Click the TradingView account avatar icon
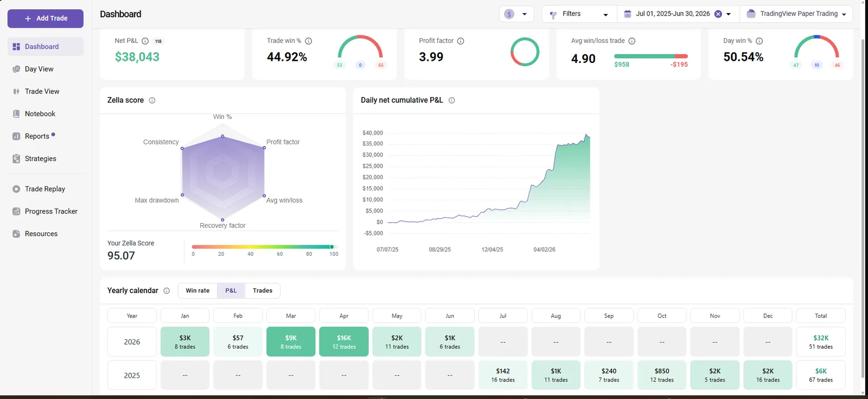 [x=751, y=14]
